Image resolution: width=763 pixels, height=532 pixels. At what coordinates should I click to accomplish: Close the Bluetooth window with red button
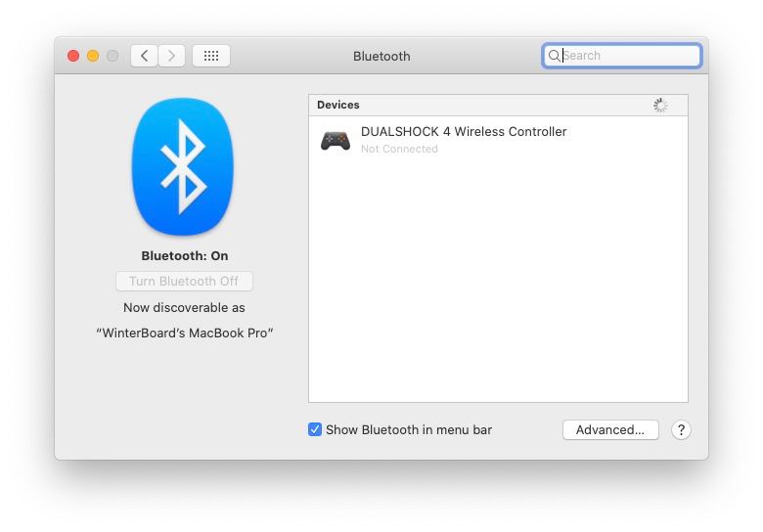coord(73,56)
